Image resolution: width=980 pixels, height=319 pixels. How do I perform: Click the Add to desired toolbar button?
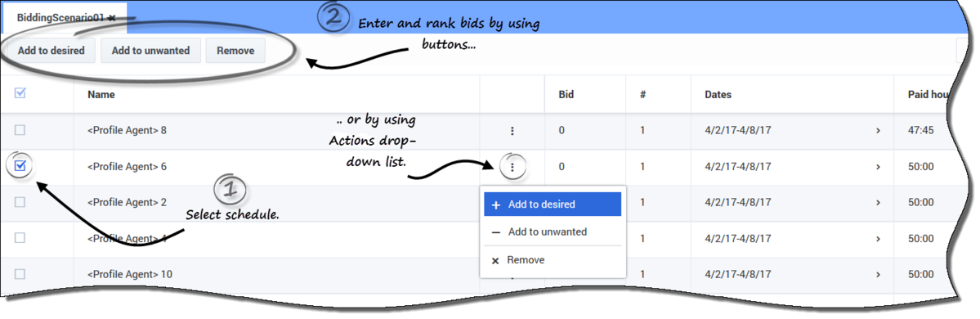point(51,51)
